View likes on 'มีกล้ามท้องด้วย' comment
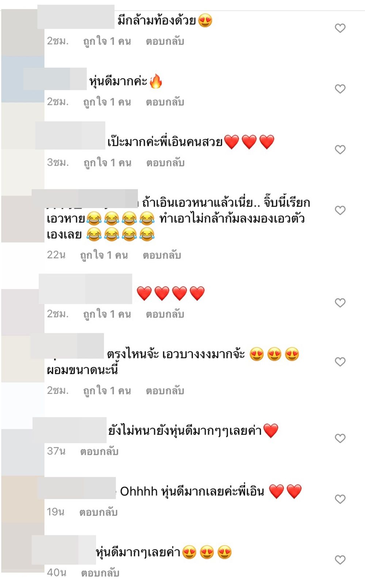Viewport: 365px width, 588px height. click(107, 41)
